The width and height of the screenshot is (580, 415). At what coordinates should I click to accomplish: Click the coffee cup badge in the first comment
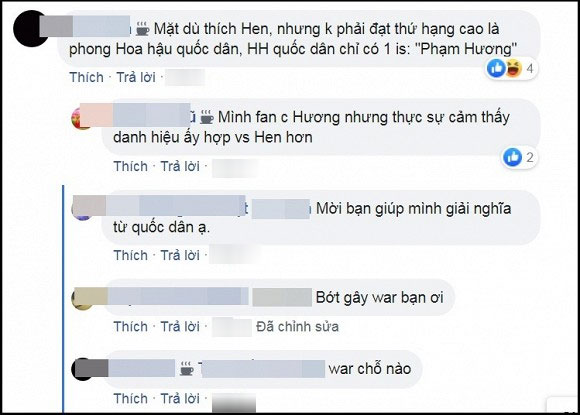[142, 29]
